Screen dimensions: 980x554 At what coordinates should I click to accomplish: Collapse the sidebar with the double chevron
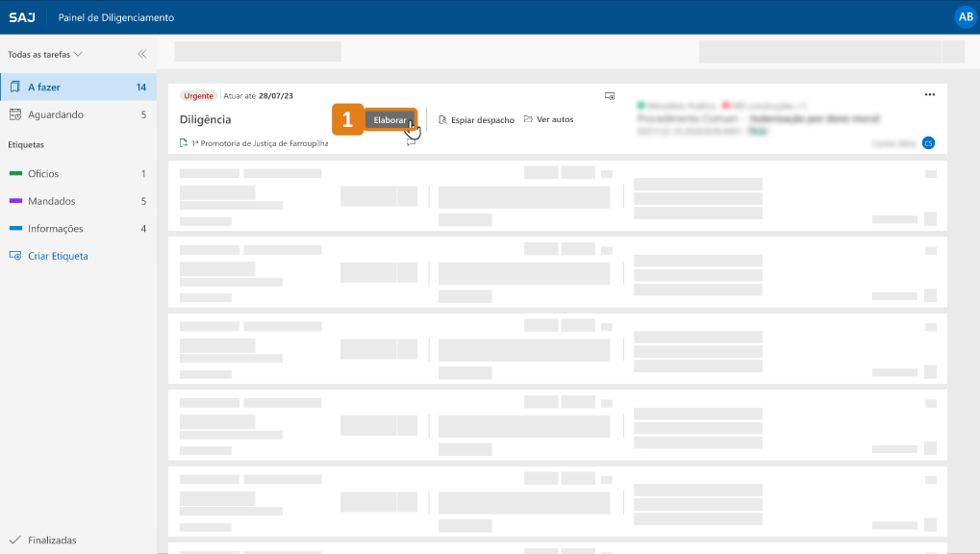(x=141, y=54)
